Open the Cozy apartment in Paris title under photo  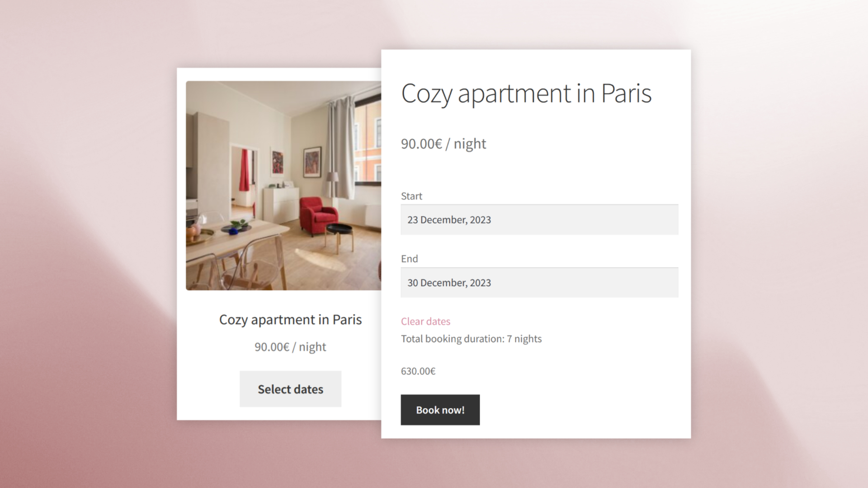pyautogui.click(x=290, y=319)
